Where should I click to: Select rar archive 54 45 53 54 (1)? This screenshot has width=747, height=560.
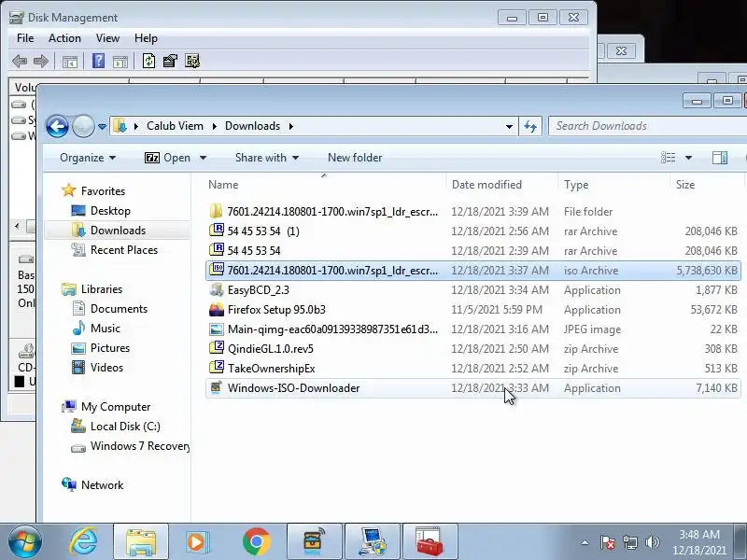473,231
